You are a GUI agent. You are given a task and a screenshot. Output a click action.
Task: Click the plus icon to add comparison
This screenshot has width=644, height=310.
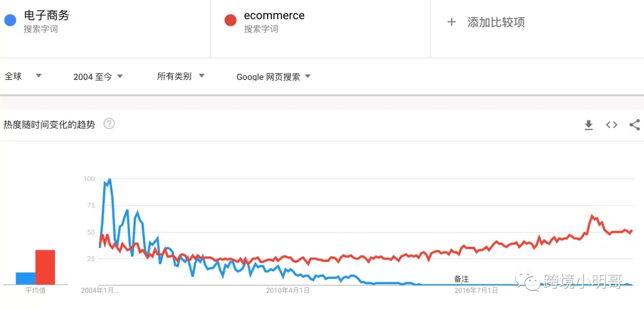click(451, 22)
